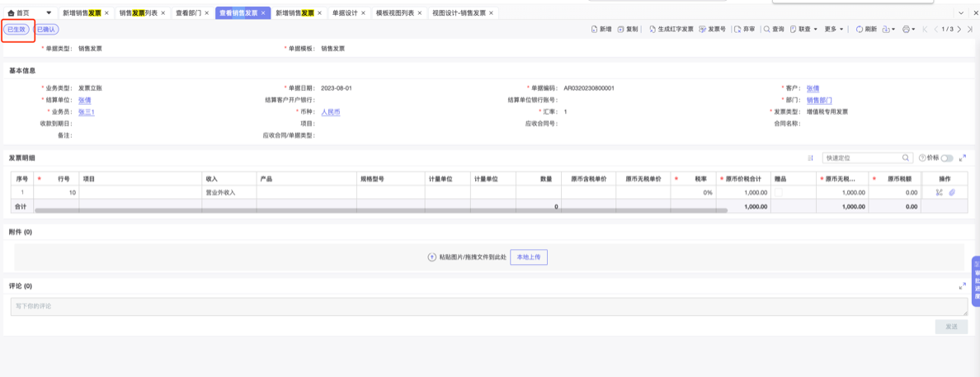The height and width of the screenshot is (377, 980).
Task: Expand 发票明细 table to fullscreen
Action: click(x=963, y=158)
